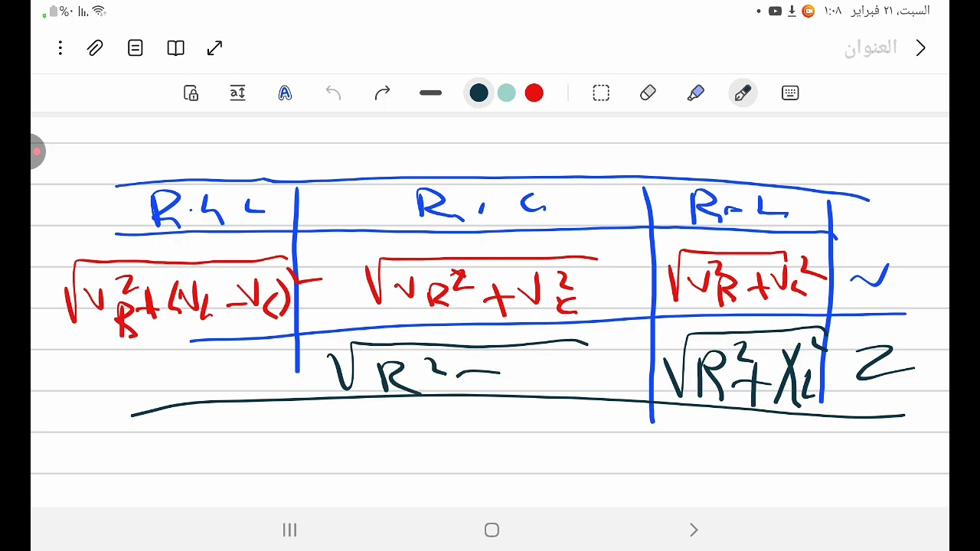Tap the paperclip attach icon
Image resolution: width=980 pixels, height=551 pixels.
[x=95, y=48]
